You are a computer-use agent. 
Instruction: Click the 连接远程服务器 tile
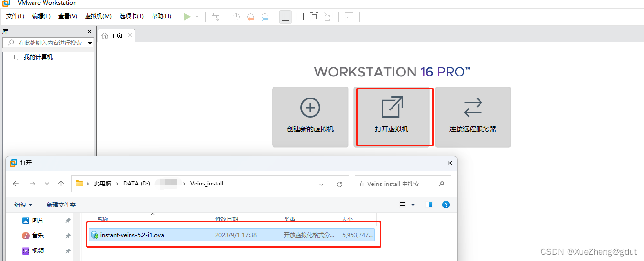(473, 117)
